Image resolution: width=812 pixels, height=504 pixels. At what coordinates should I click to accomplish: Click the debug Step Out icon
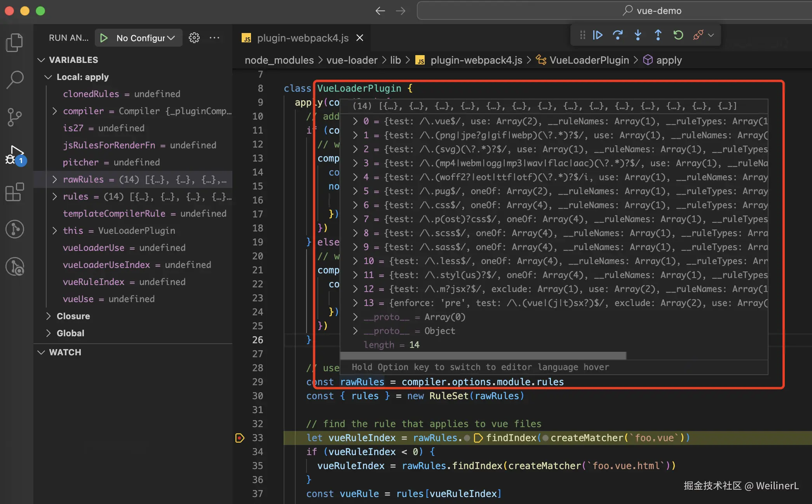pyautogui.click(x=658, y=35)
